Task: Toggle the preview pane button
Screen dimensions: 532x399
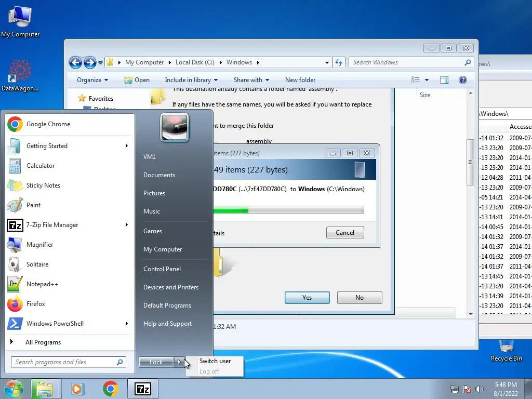Action: [444, 79]
